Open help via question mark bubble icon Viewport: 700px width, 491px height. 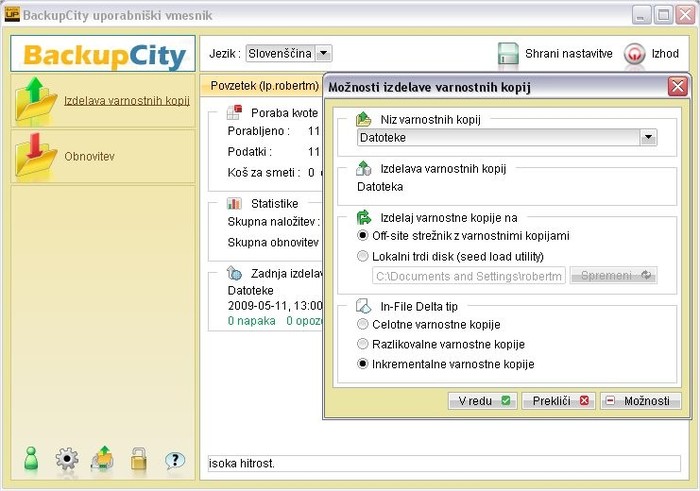click(175, 460)
